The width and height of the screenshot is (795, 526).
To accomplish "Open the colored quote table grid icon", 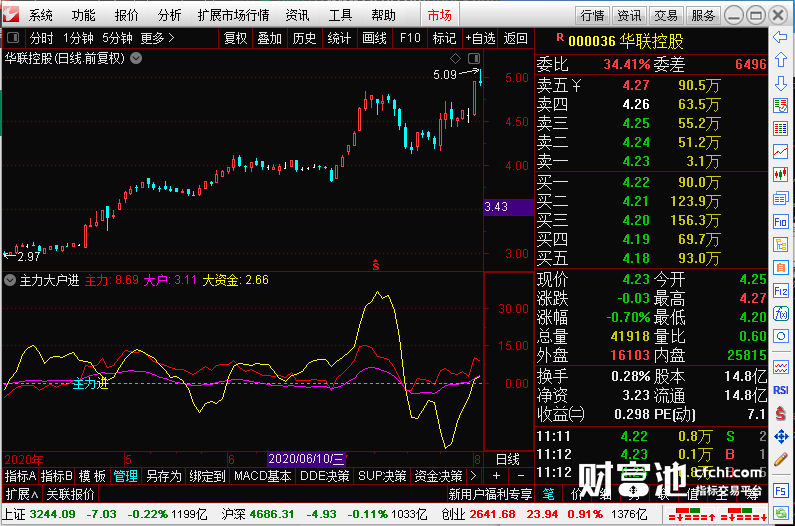I will [x=780, y=128].
